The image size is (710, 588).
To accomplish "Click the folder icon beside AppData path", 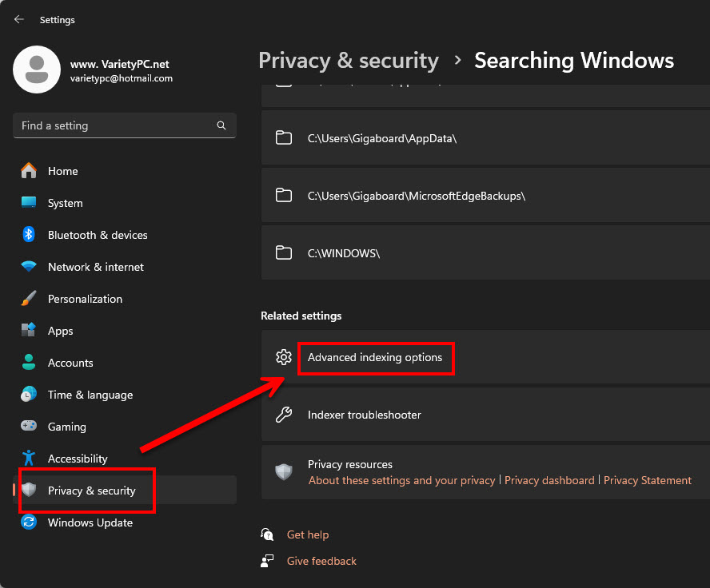I will (284, 137).
